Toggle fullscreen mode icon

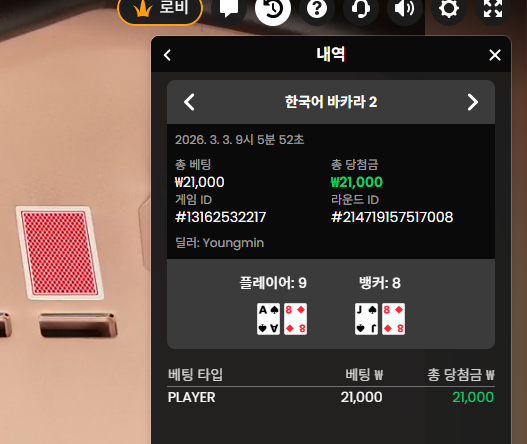point(493,8)
